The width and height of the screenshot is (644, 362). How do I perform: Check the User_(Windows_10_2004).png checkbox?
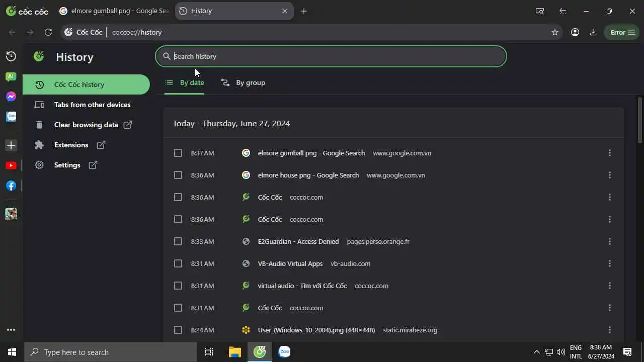point(178,330)
